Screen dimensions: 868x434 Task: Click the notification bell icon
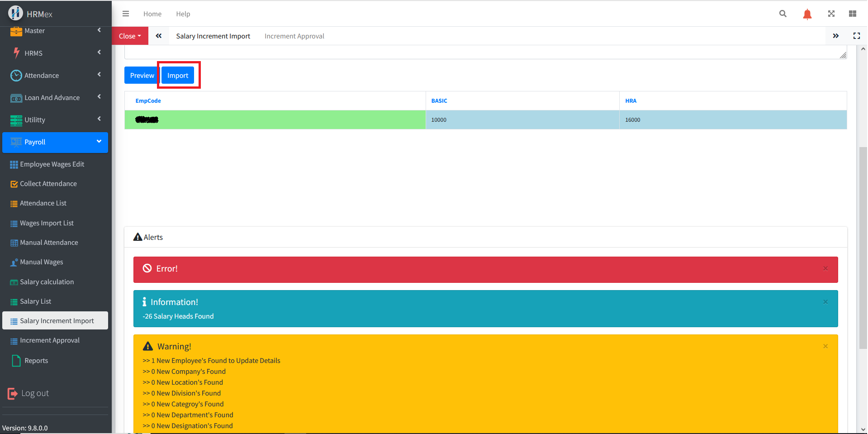[x=807, y=14]
